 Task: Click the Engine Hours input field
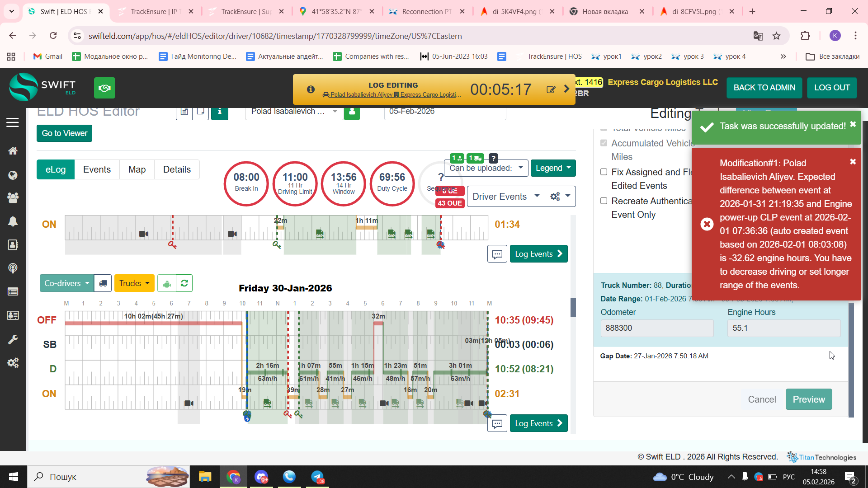click(x=783, y=328)
